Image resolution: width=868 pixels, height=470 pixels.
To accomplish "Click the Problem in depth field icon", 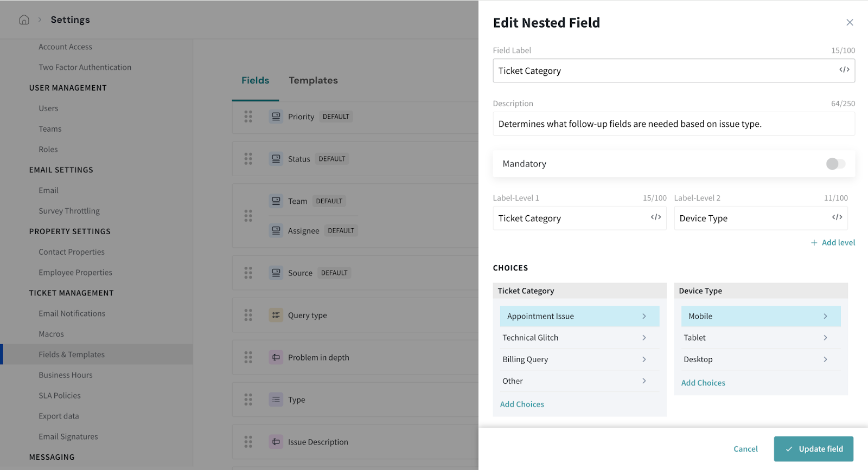I will (x=276, y=357).
